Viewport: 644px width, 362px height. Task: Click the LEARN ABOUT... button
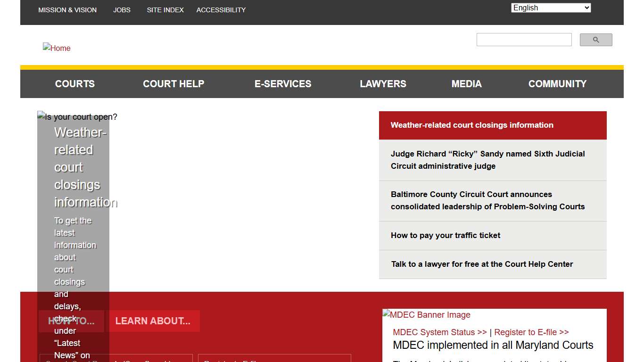tap(153, 321)
